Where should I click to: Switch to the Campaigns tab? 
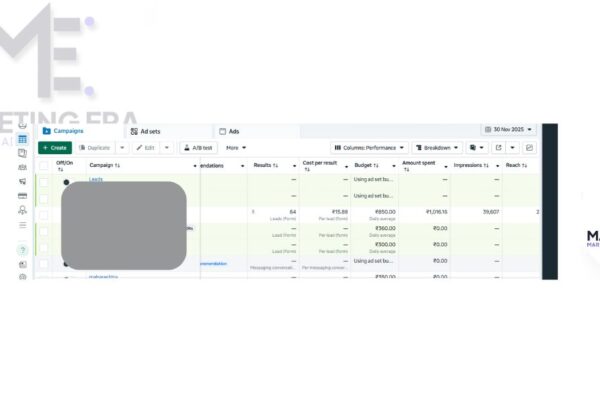point(63,131)
